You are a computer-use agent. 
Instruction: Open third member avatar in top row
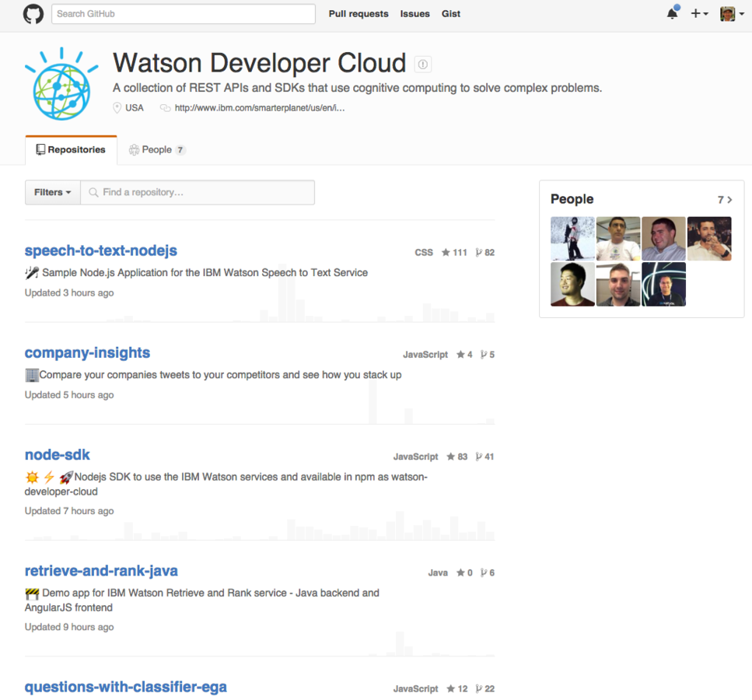coord(664,239)
